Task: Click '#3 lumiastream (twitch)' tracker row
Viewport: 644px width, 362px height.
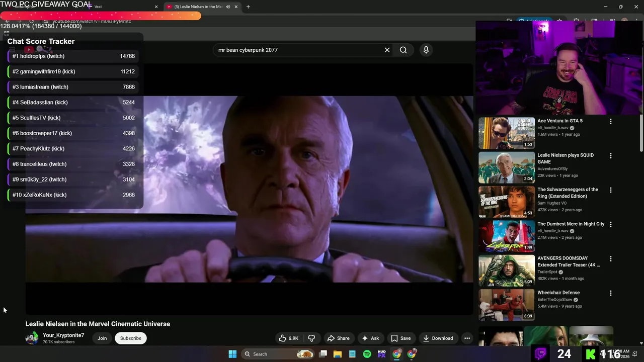Action: [x=73, y=87]
